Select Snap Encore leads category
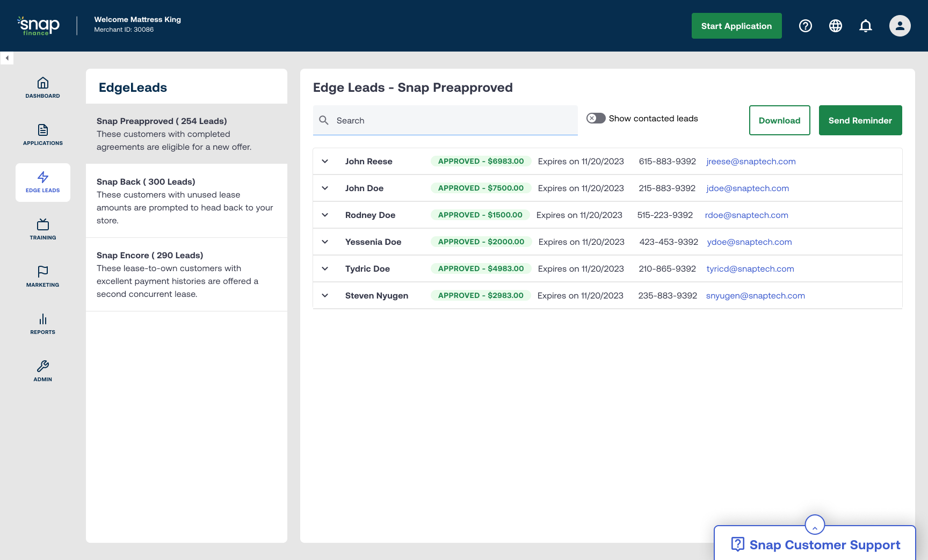 click(186, 274)
